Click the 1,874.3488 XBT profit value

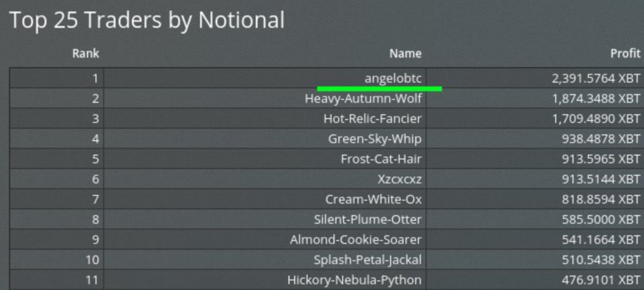(596, 99)
